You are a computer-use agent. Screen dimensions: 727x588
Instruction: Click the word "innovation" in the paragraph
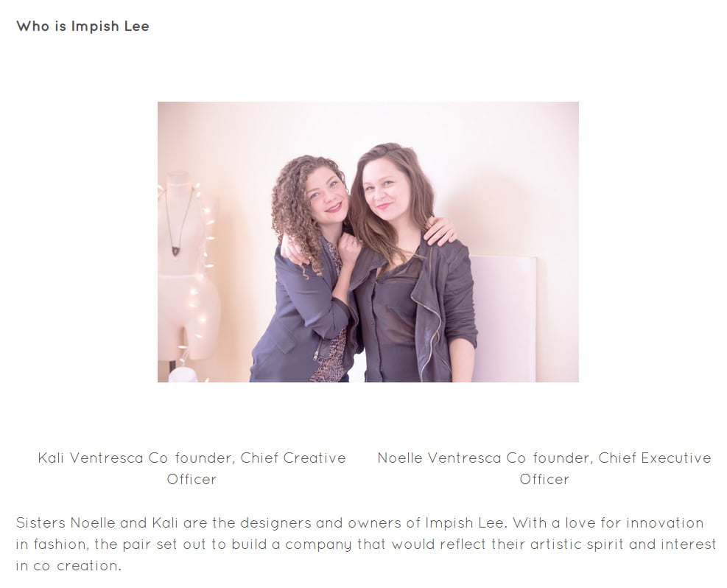coord(665,523)
